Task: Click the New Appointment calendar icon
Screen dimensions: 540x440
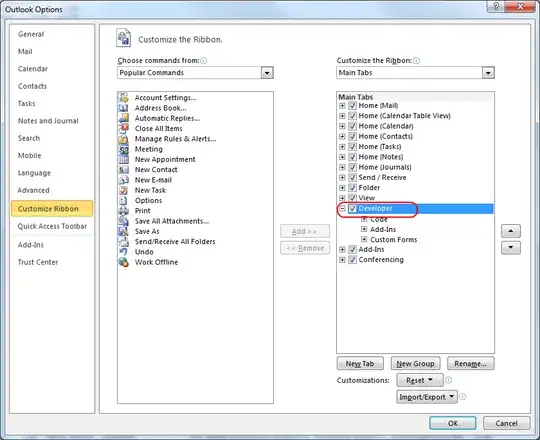Action: click(124, 159)
